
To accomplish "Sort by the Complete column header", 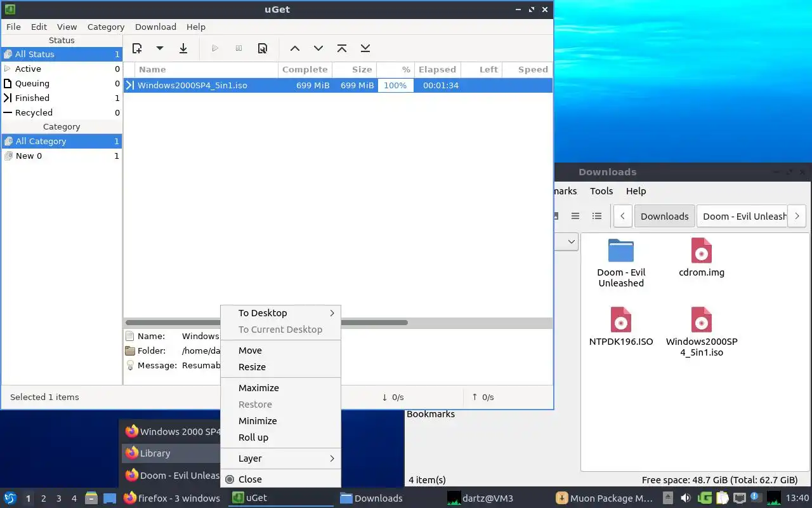I will pos(305,69).
